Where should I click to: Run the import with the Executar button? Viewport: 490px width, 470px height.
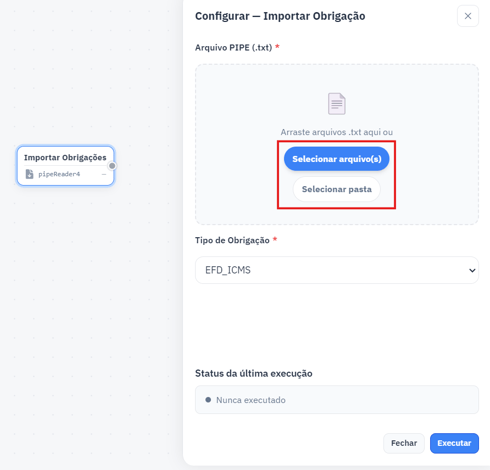454,443
